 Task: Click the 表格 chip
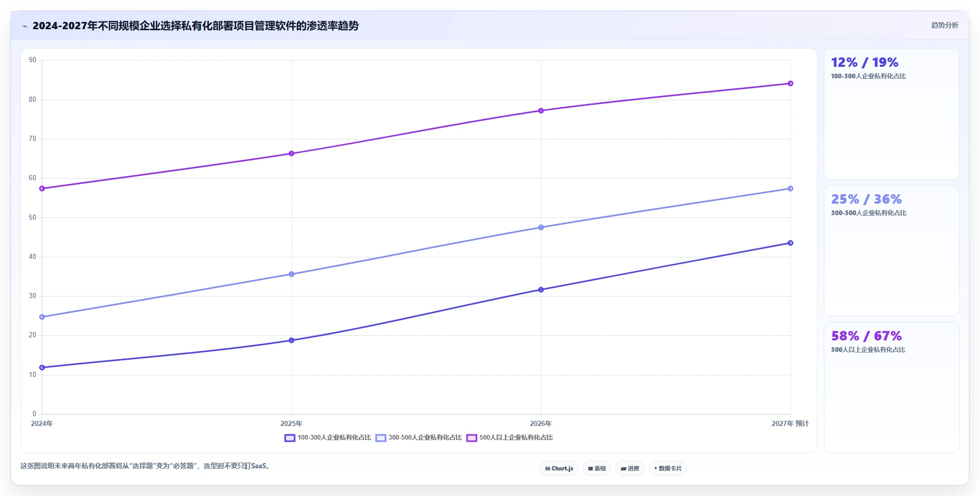[x=597, y=468]
